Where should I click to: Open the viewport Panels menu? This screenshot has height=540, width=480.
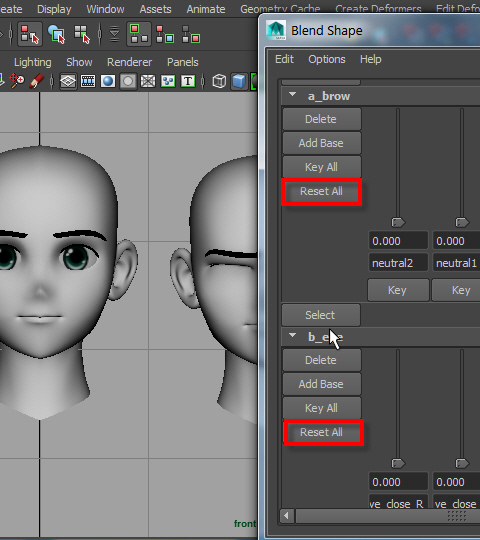coord(182,62)
